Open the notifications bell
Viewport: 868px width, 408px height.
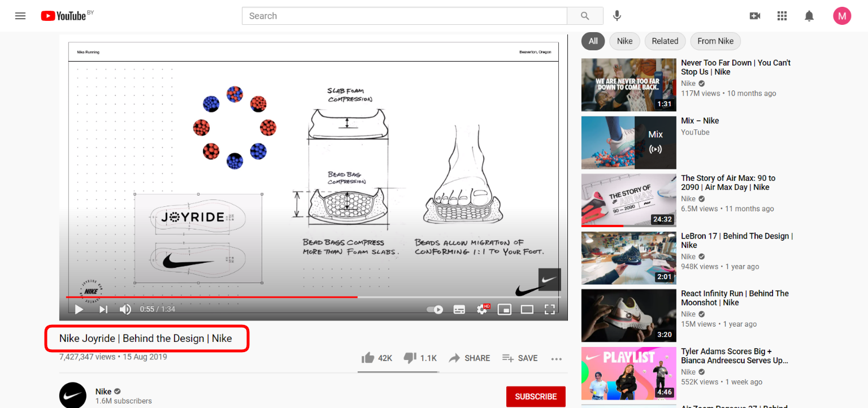point(809,16)
